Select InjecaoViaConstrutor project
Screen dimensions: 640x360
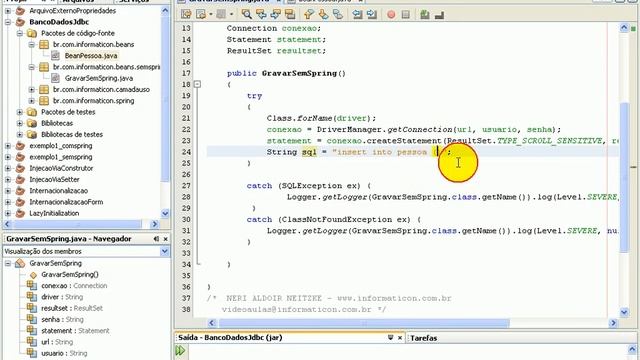(x=61, y=168)
